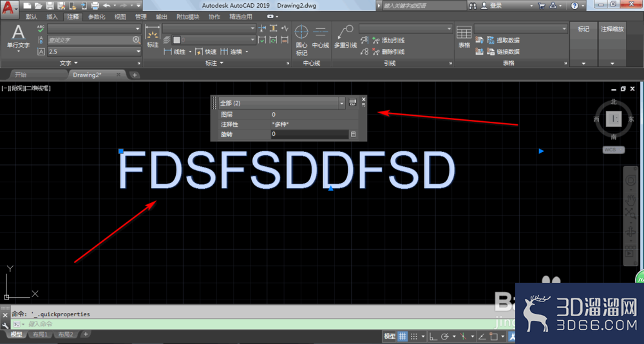
Task: Click the ViewCube top face
Action: click(614, 120)
